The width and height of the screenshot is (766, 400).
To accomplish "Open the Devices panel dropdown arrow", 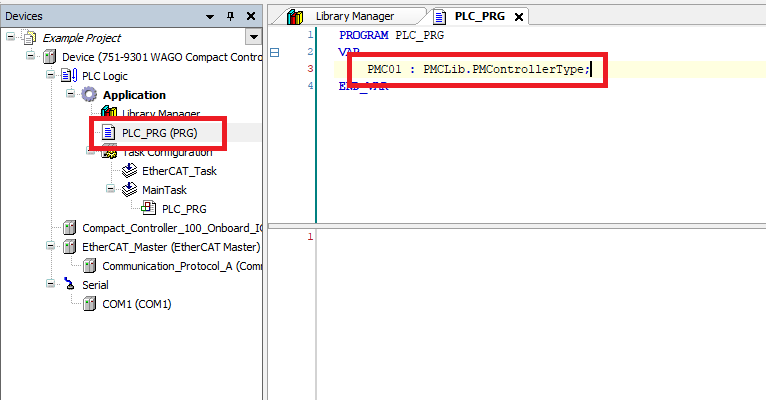I will click(x=209, y=17).
